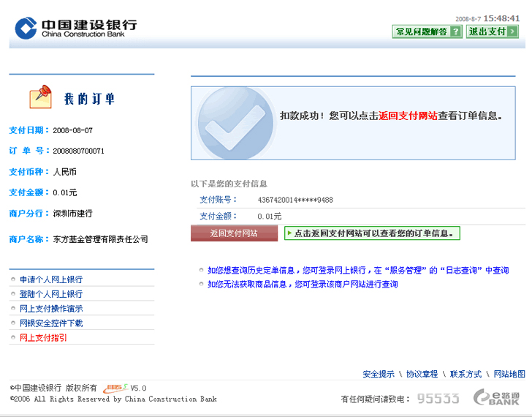
Task: Click the copyright line ©2006 All Rights Reserved
Action: (x=113, y=399)
